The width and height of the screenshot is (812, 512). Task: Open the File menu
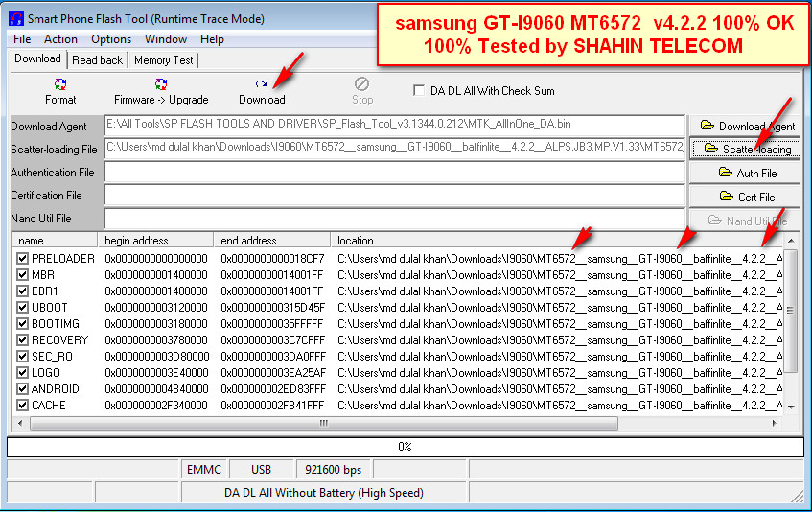pos(22,39)
